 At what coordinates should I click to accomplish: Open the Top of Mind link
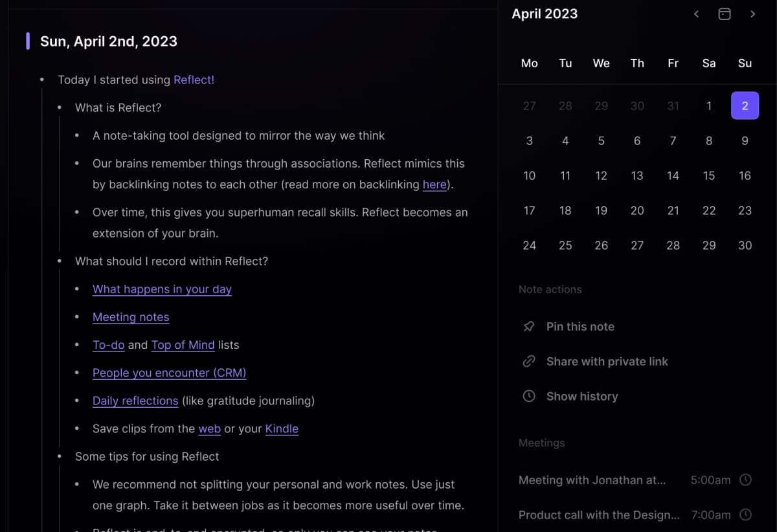[183, 345]
